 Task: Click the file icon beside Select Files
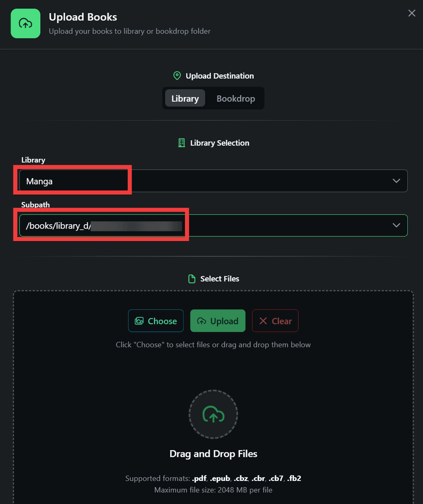click(x=192, y=279)
